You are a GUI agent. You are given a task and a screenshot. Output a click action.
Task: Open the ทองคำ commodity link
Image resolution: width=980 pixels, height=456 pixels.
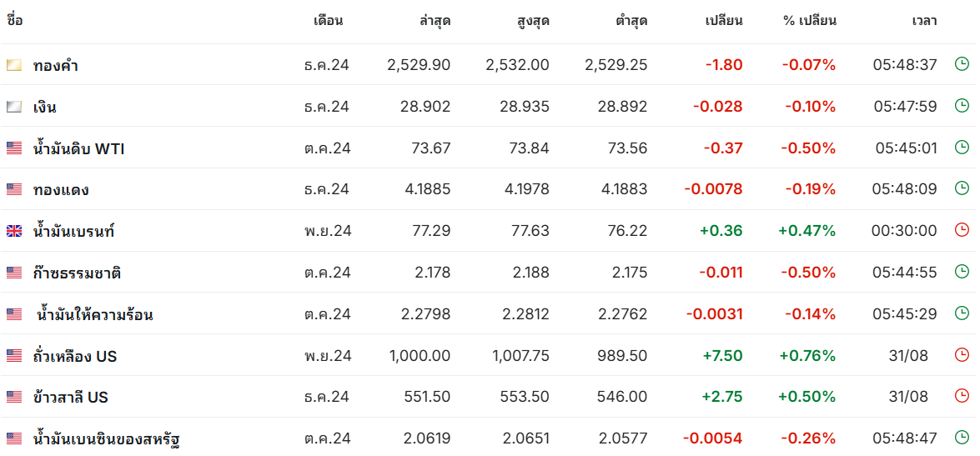[x=56, y=65]
